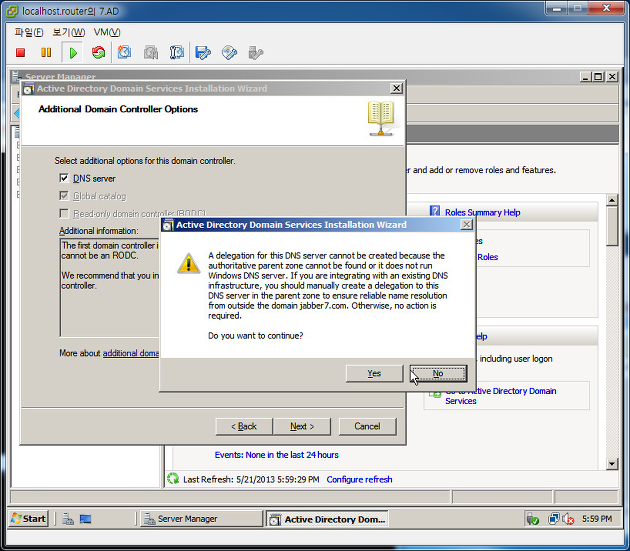
Task: Click the Configure refresh link
Action: [x=359, y=479]
